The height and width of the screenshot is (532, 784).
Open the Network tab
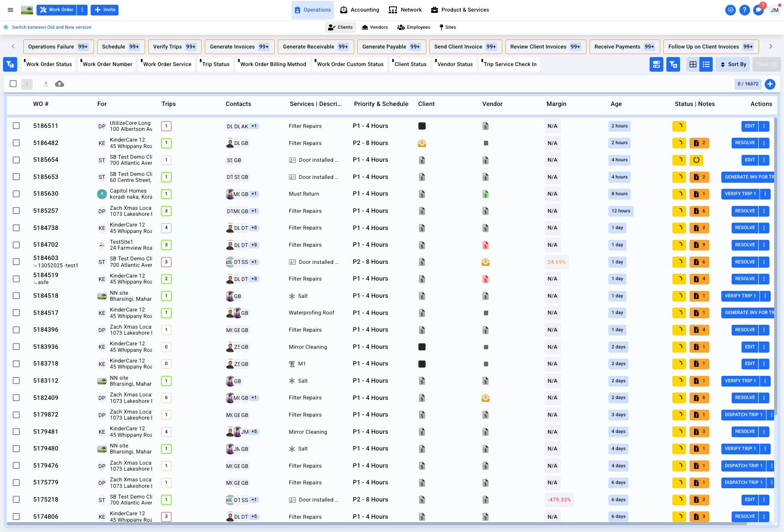pyautogui.click(x=405, y=10)
